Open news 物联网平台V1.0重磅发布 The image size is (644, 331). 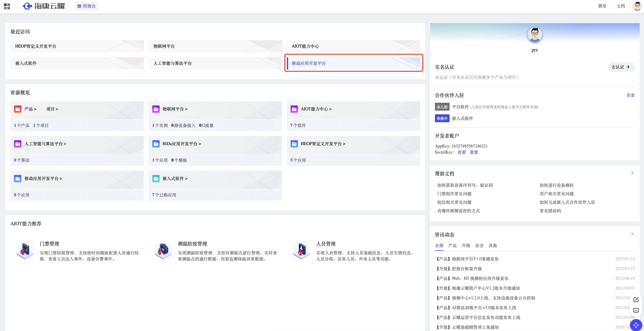pyautogui.click(x=467, y=259)
